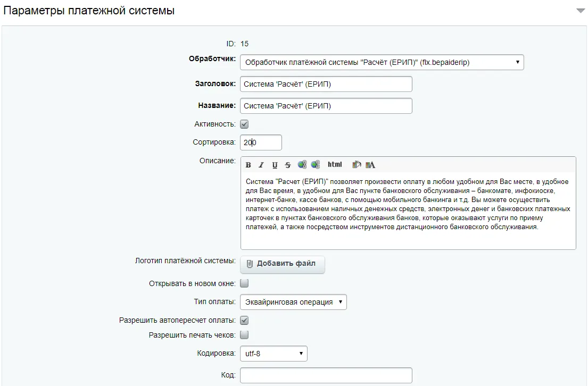Focus the Код input field
588x386 pixels.
click(326, 375)
